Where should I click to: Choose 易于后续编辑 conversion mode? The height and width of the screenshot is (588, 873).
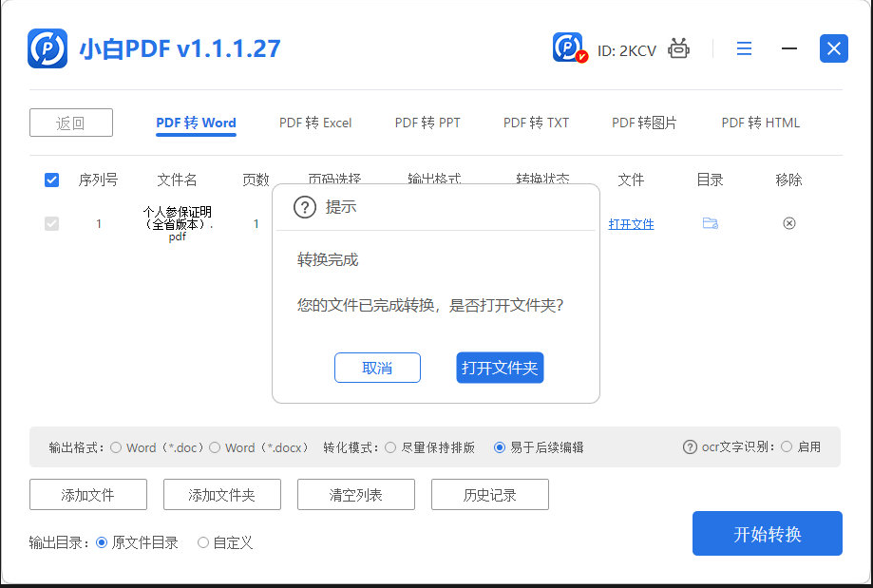click(500, 447)
